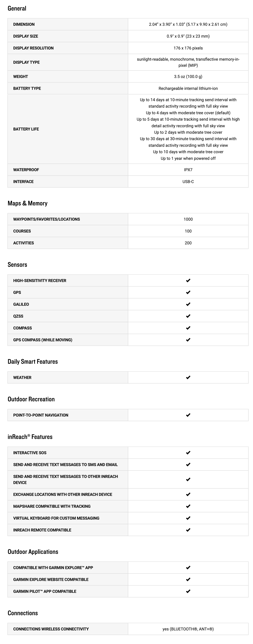Click the High-Sensitivity Receiver checkmark
Image resolution: width=253 pixels, height=644 pixels.
pos(188,280)
